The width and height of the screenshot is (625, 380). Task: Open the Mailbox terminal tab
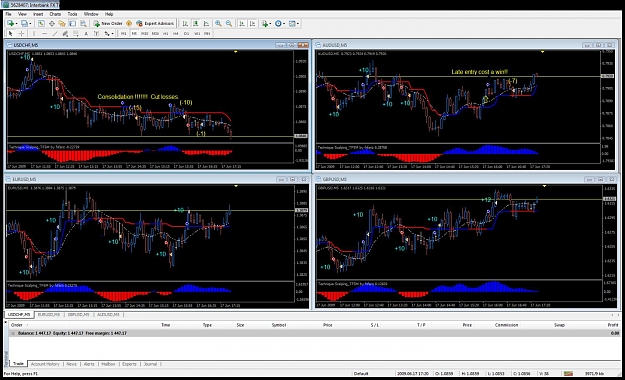pyautogui.click(x=108, y=364)
